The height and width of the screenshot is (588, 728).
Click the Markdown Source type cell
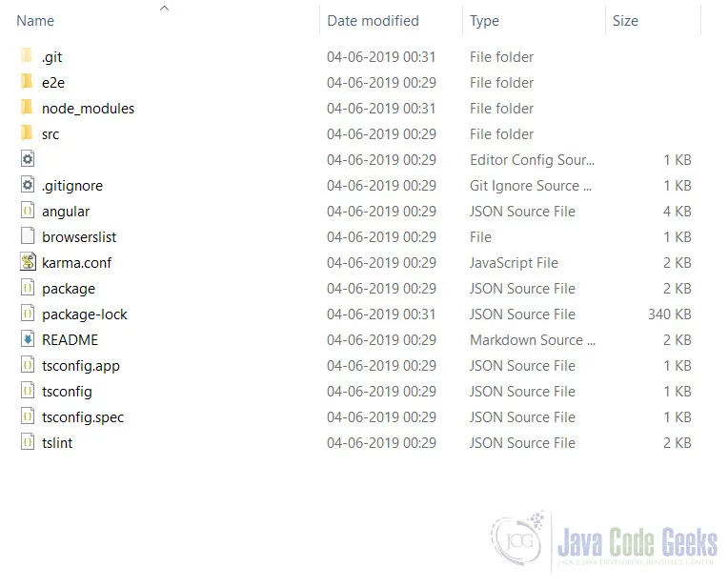[533, 340]
